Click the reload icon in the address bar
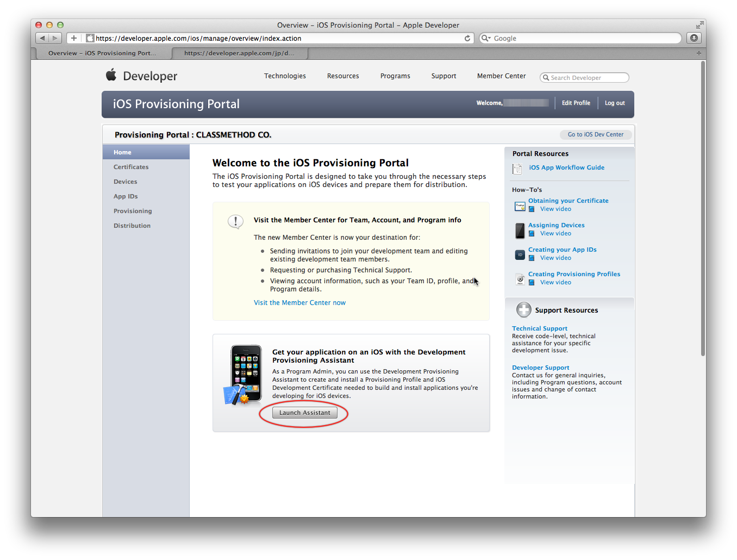Screen dimensions: 737x560 click(x=467, y=38)
